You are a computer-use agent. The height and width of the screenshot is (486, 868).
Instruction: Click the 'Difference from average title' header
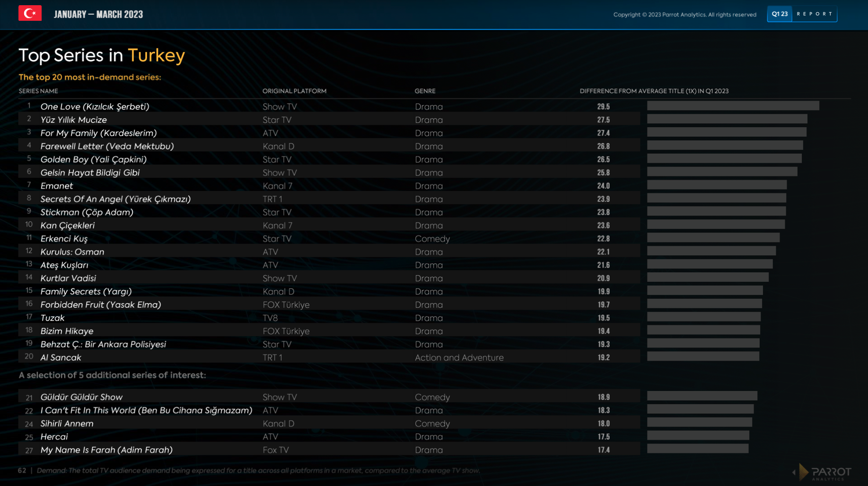point(654,91)
